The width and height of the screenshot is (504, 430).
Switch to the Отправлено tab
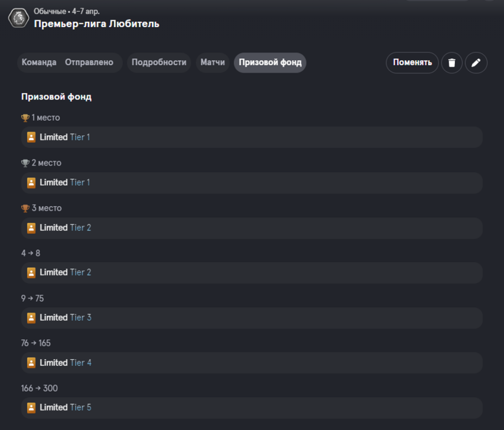[89, 62]
